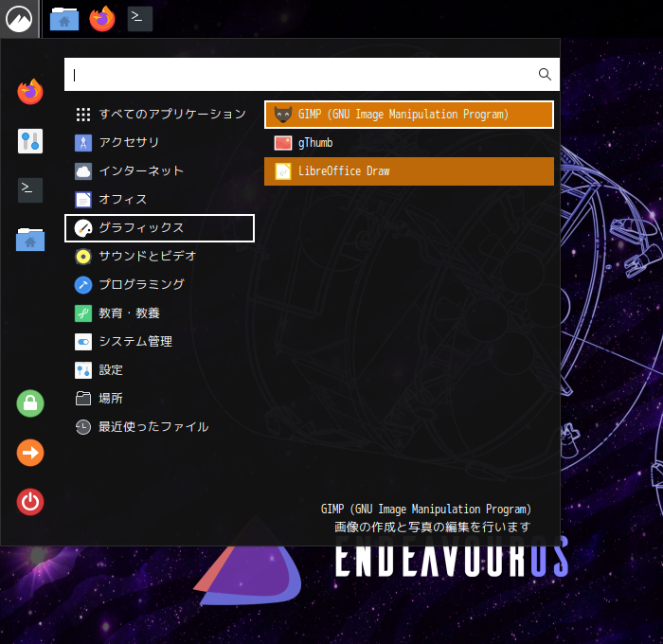
Task: Open the オフィス category
Action: pos(159,199)
